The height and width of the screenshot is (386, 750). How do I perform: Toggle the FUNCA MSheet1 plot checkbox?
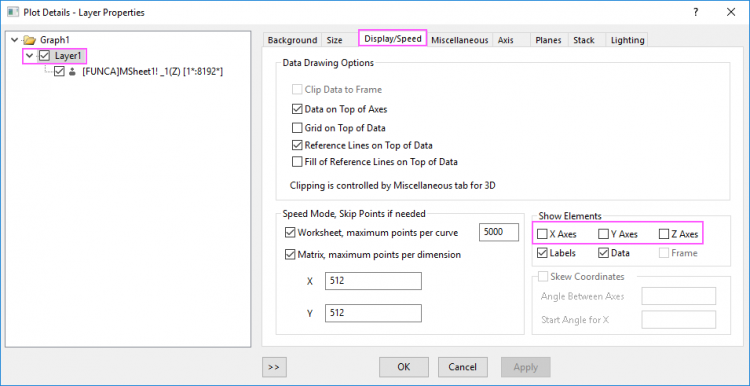coord(60,72)
